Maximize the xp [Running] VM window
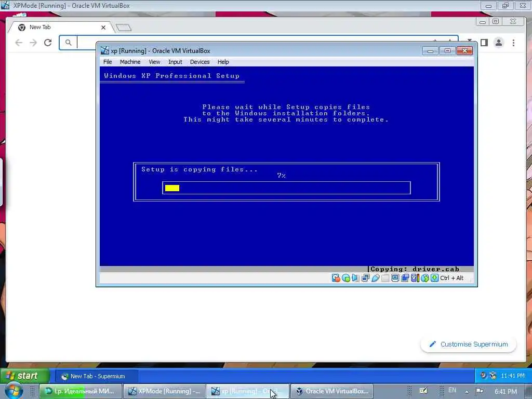The height and width of the screenshot is (399, 532). (447, 51)
